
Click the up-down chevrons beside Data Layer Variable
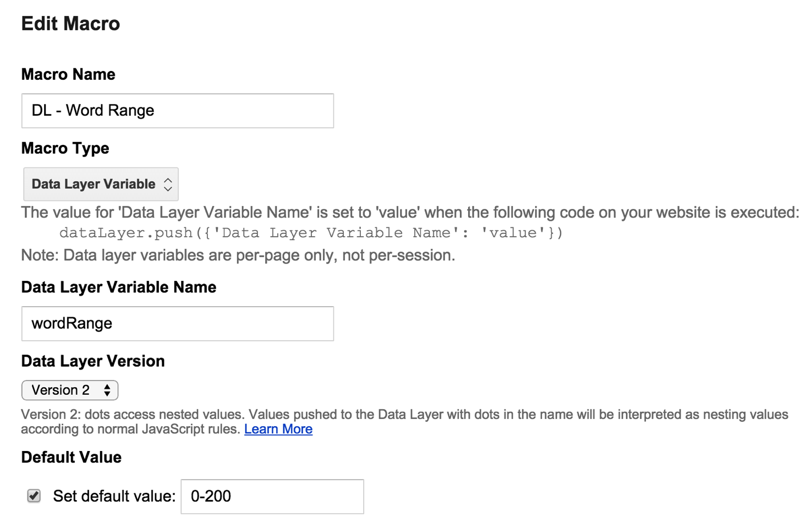tap(167, 184)
